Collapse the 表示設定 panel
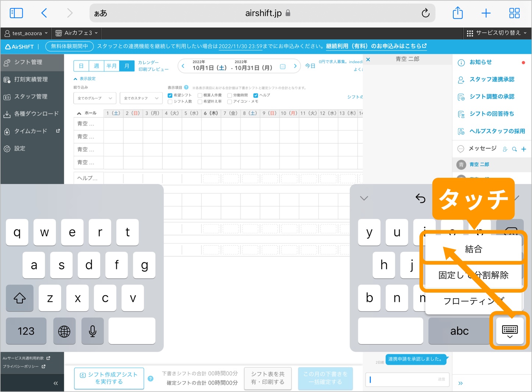This screenshot has width=532, height=392. [x=85, y=78]
